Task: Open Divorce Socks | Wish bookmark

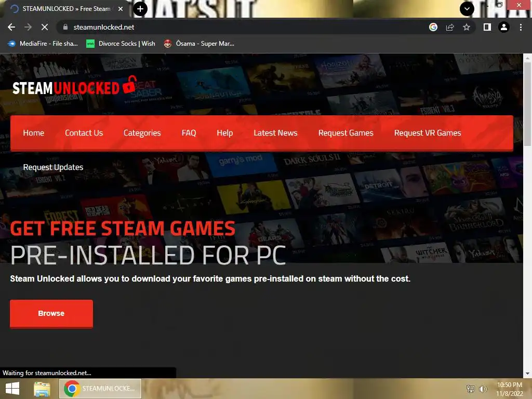Action: pyautogui.click(x=121, y=44)
